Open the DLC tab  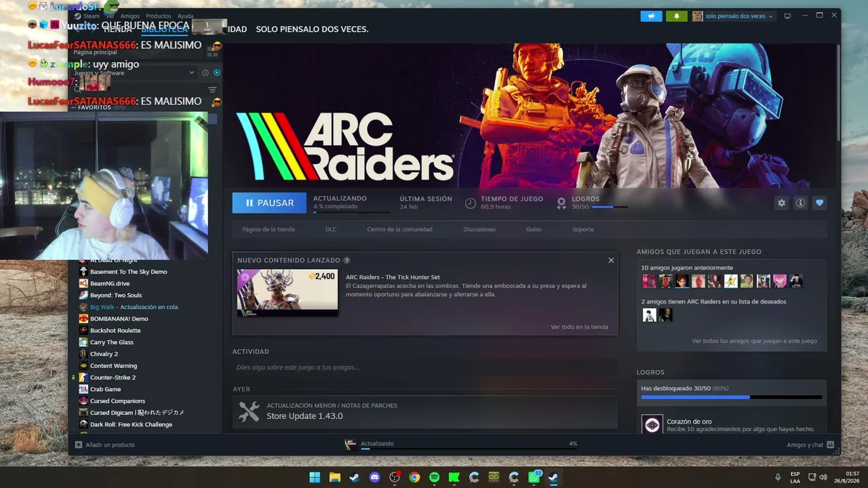(331, 229)
